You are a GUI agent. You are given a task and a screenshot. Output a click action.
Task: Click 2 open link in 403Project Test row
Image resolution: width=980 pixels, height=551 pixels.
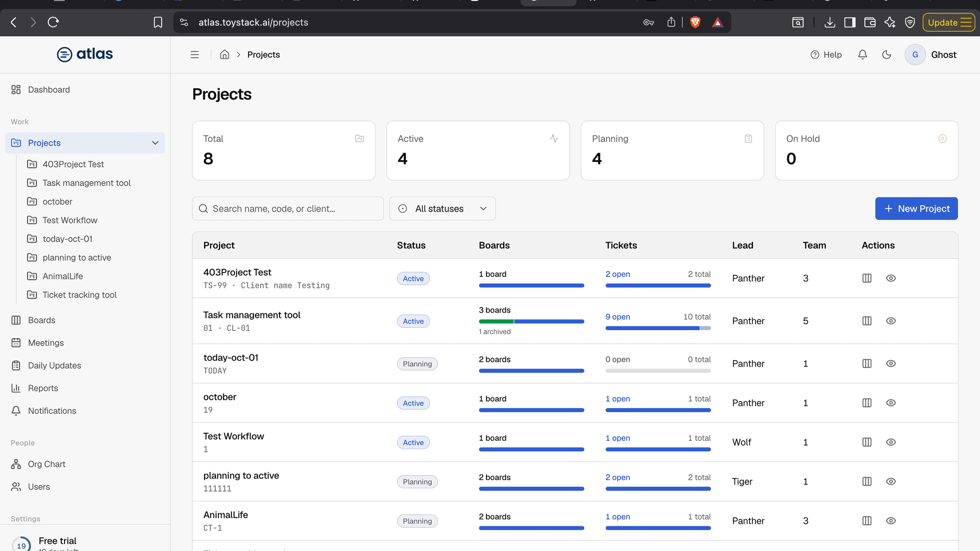coord(618,274)
